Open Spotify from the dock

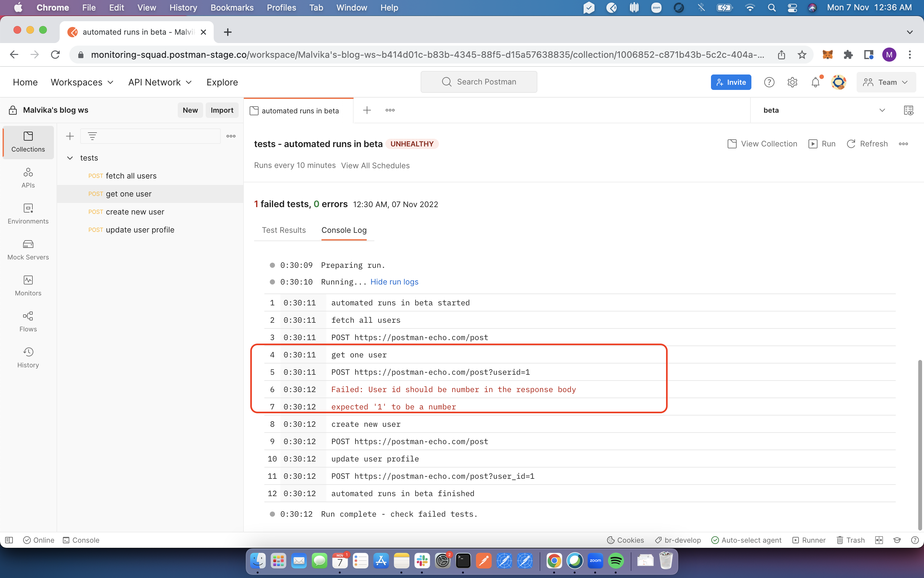[x=616, y=561]
